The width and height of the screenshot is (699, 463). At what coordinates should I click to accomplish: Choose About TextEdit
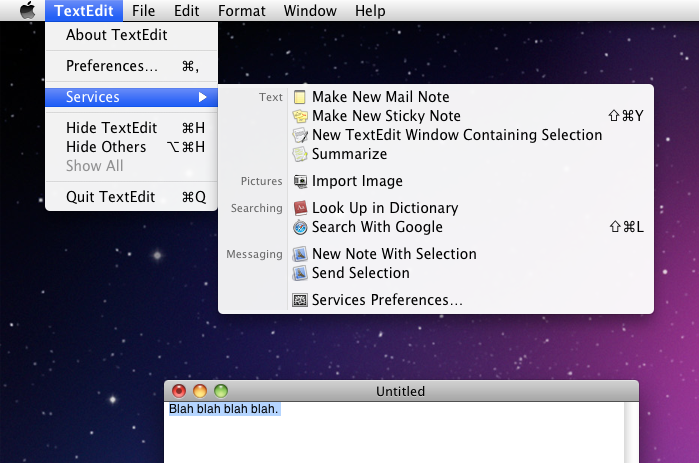click(x=132, y=35)
